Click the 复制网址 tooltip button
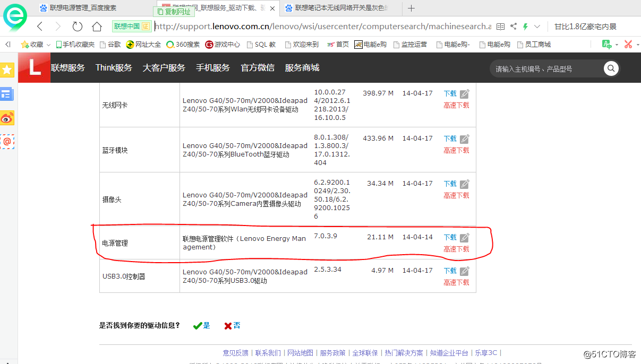Image resolution: width=641 pixels, height=364 pixels. pyautogui.click(x=174, y=12)
